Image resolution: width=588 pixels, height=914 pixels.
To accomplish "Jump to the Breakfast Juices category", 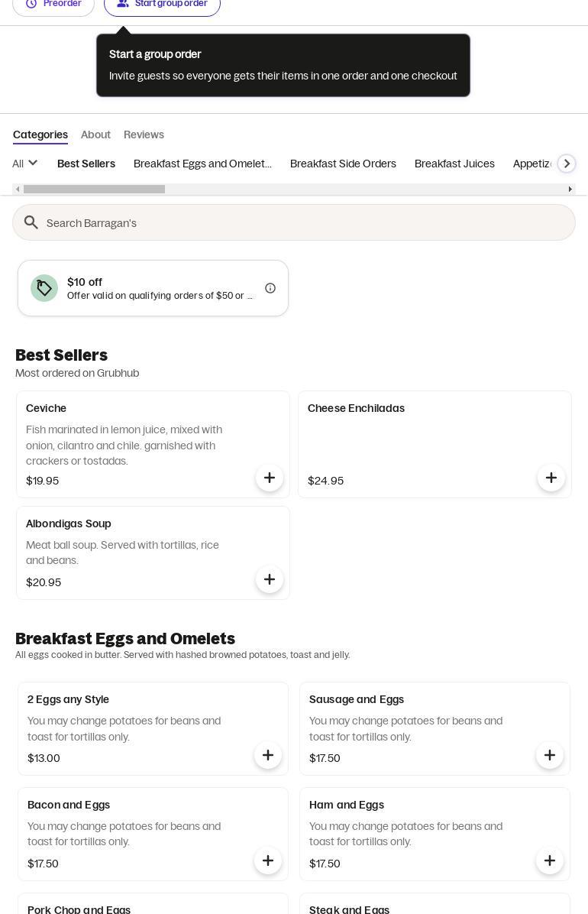I will (454, 164).
